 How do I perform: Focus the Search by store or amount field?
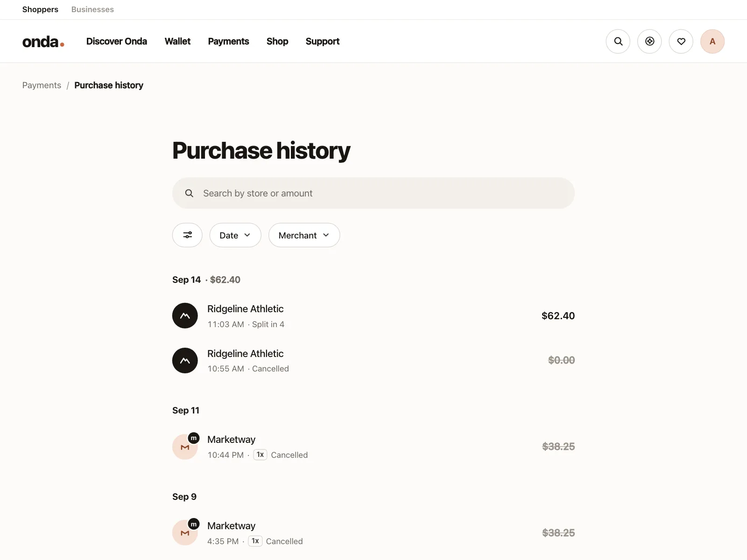tap(373, 193)
